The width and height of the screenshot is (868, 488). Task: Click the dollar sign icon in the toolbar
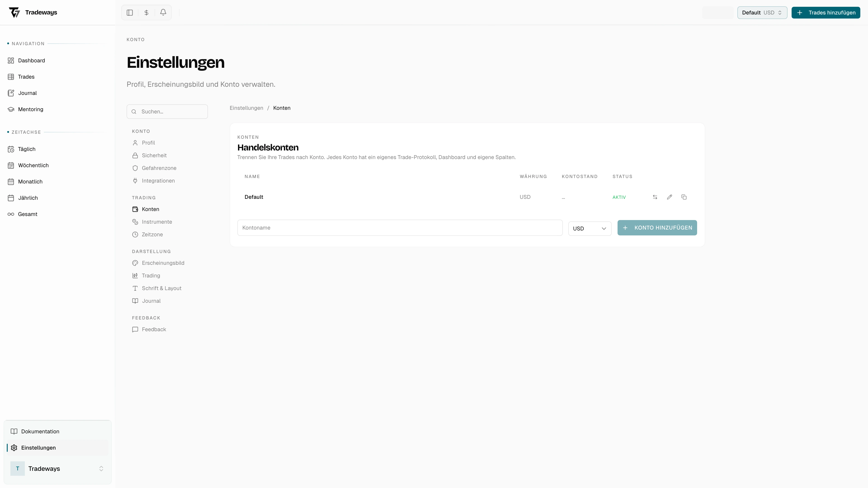(x=146, y=12)
